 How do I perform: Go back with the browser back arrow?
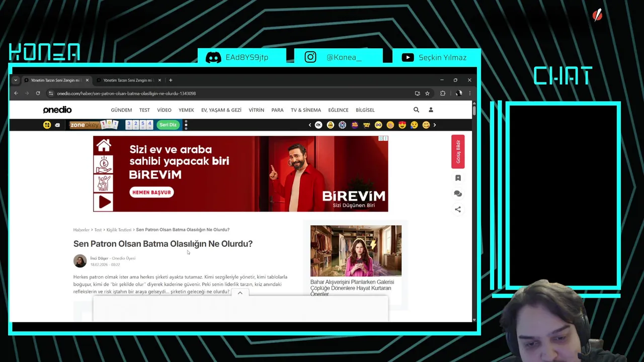click(x=16, y=93)
